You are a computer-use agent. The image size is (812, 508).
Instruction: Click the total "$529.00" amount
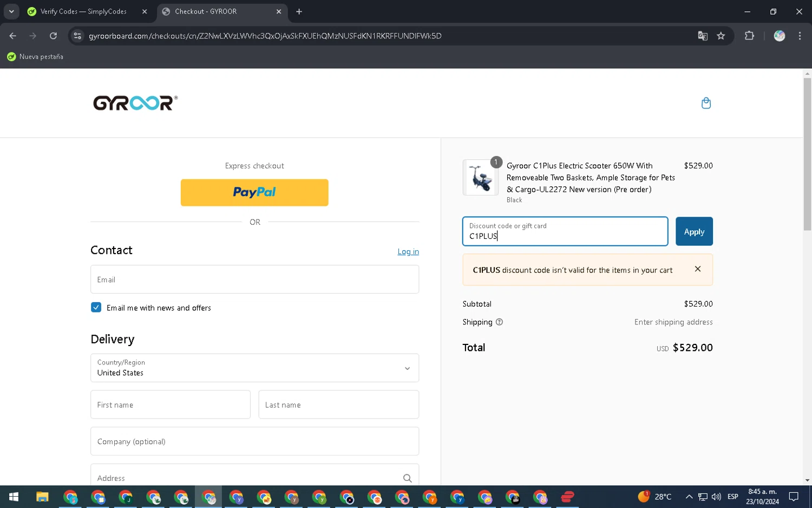[692, 348]
